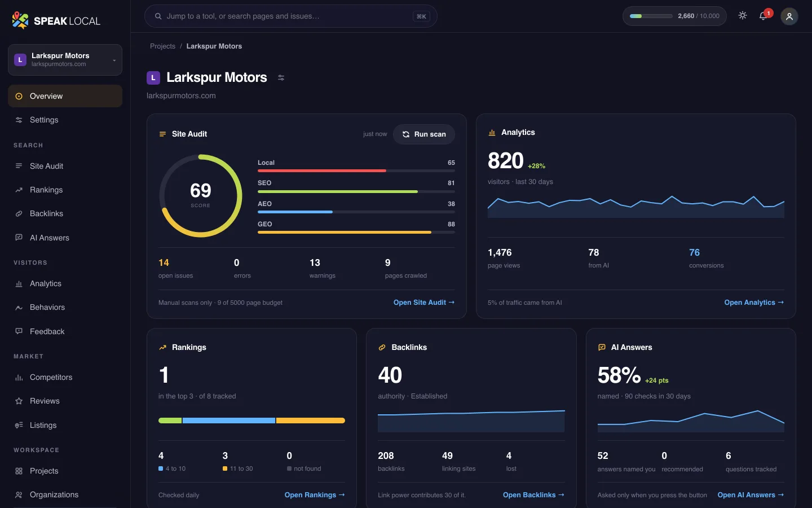Click the 2,660 / 10,000 usage progress bar
The image size is (812, 508).
pyautogui.click(x=651, y=16)
